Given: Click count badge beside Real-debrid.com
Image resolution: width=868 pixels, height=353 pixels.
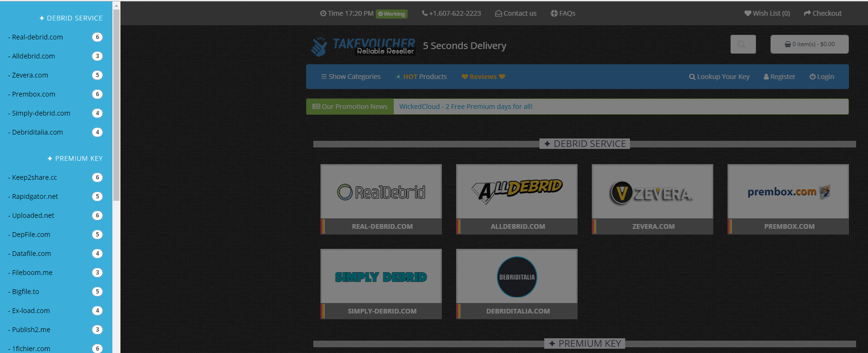Looking at the screenshot, I should (97, 37).
